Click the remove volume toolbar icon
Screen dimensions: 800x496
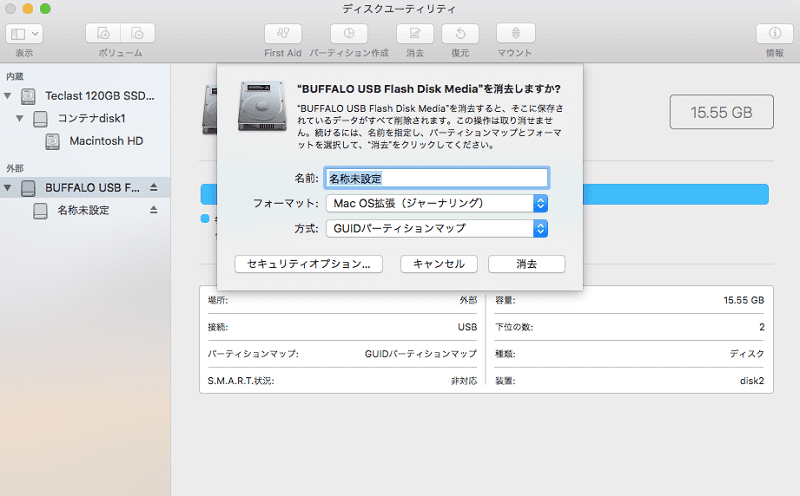pos(138,34)
